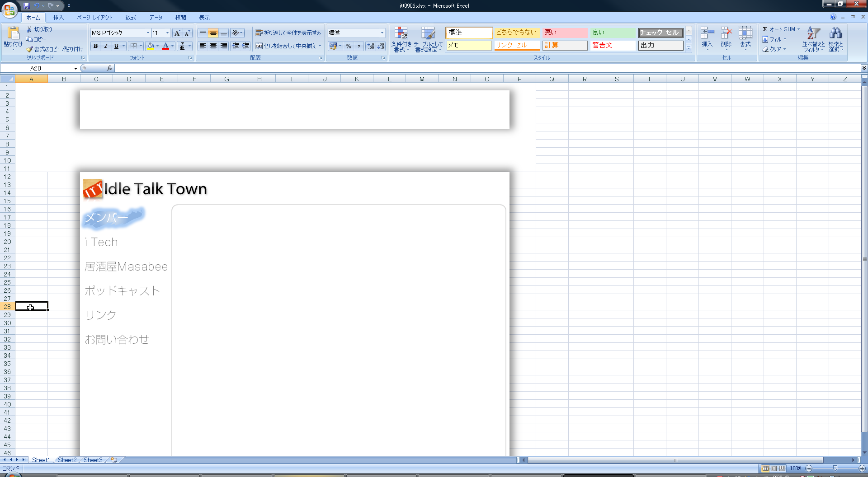The image size is (868, 477).
Task: Increase font size with the large A button
Action: tap(177, 33)
